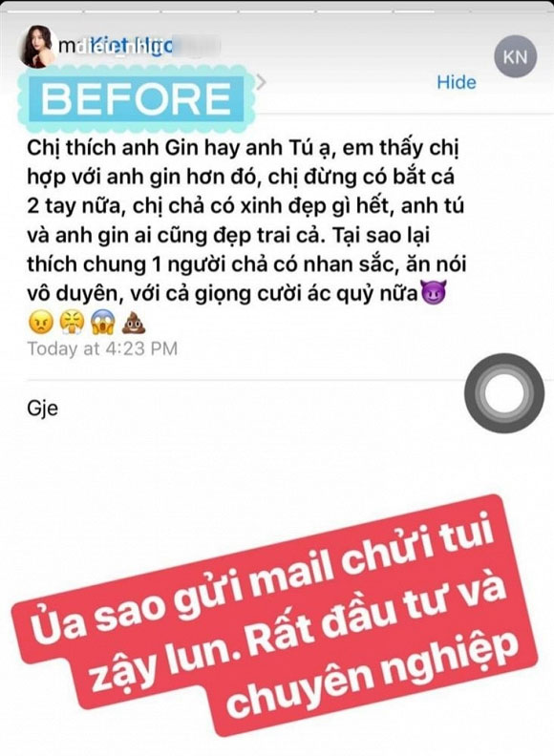
Task: Tap the caption line chuyên nghiệp
Action: tap(373, 676)
